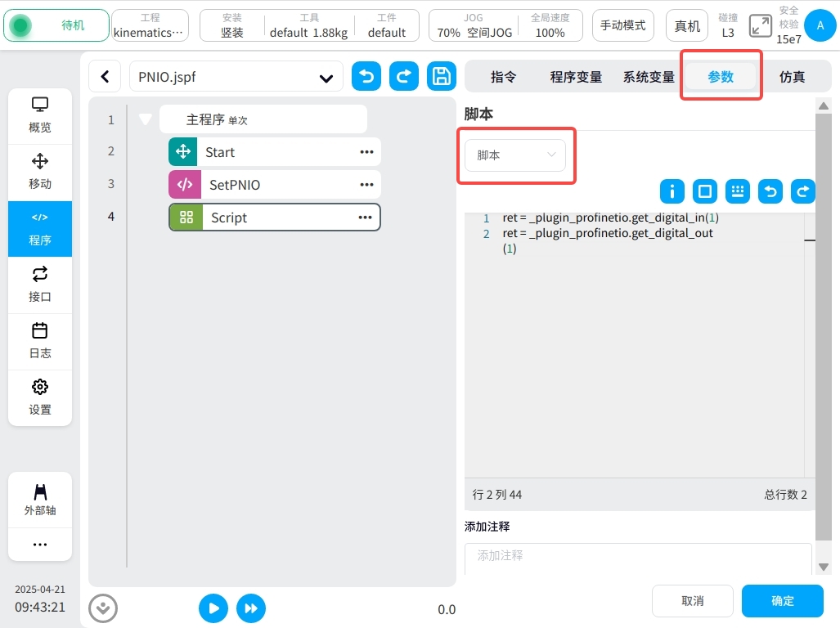Click the save program icon
840x628 pixels.
442,76
